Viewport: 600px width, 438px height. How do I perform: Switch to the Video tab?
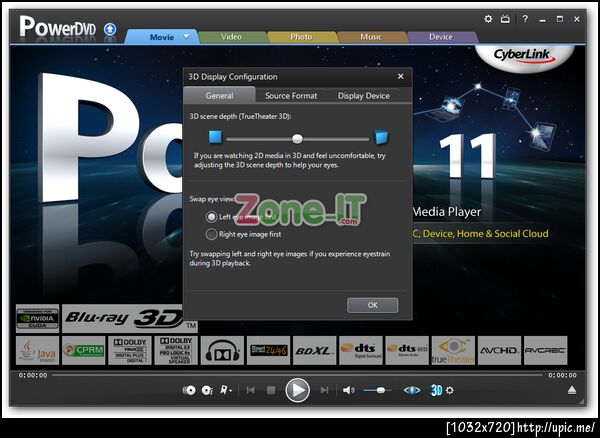(x=231, y=37)
